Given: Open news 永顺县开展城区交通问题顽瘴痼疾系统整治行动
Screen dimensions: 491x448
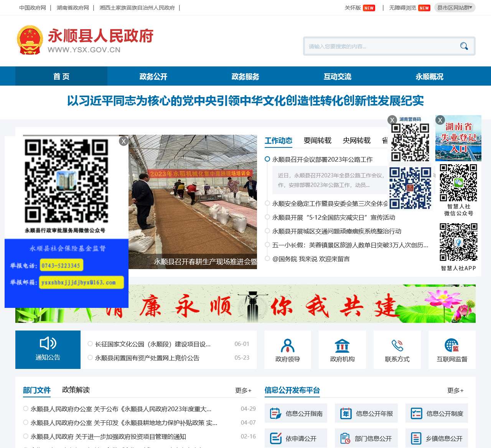Looking at the screenshot, I should [337, 231].
